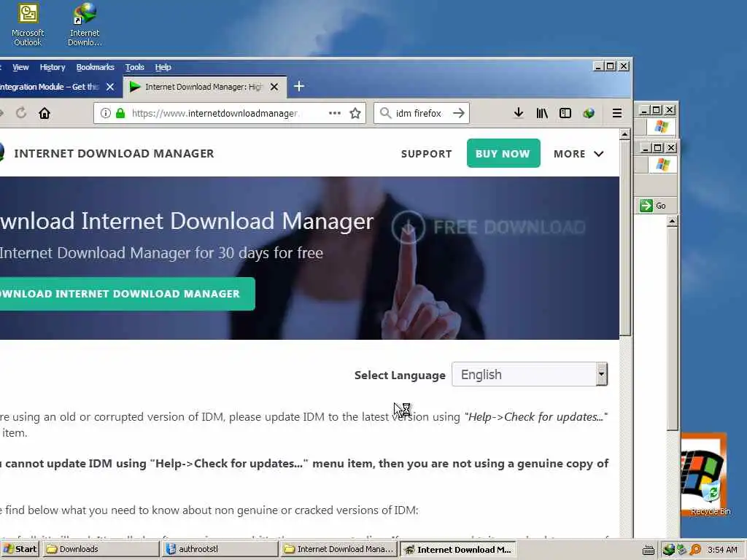Image resolution: width=747 pixels, height=560 pixels.
Task: Switch to Internet Download Mana... folder taskbar item
Action: (338, 549)
